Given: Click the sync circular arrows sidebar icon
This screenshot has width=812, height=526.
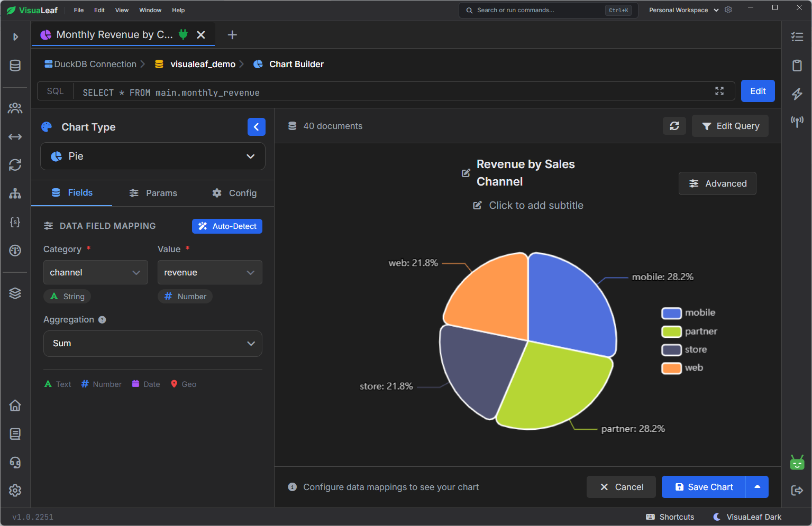Looking at the screenshot, I should point(15,165).
